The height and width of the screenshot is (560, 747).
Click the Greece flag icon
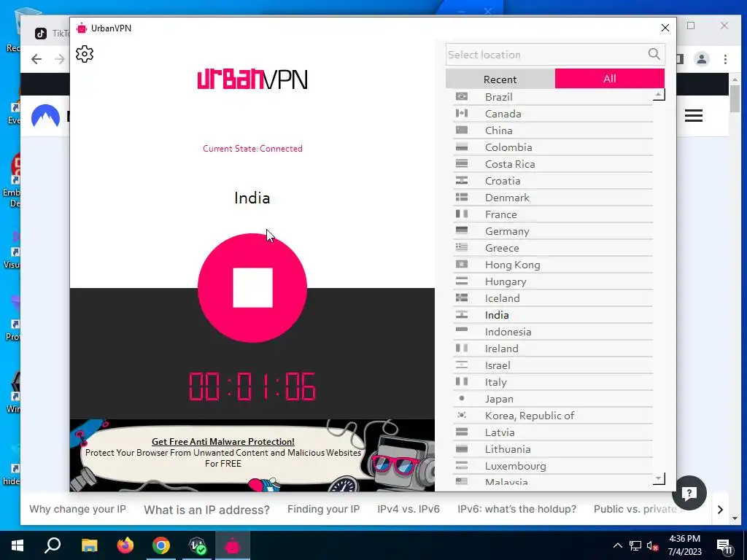[462, 247]
